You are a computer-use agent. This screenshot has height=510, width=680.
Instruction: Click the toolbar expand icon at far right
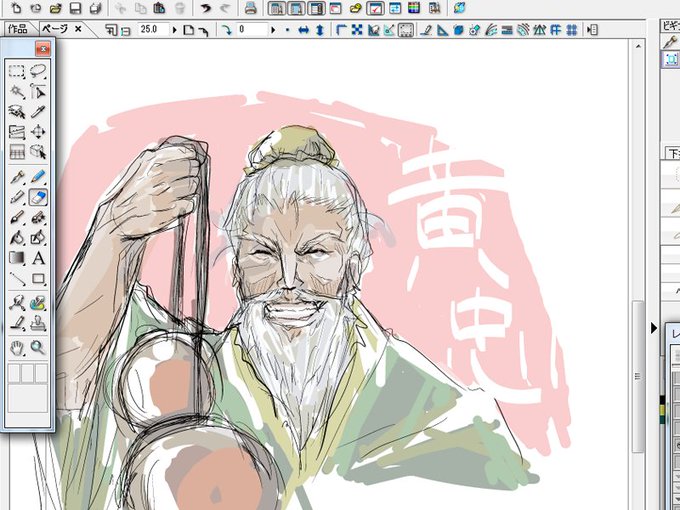click(592, 30)
